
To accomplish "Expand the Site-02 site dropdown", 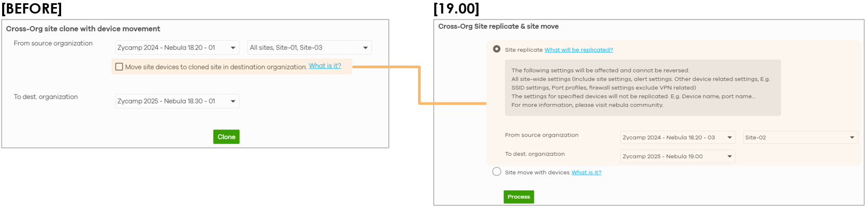I will point(800,138).
